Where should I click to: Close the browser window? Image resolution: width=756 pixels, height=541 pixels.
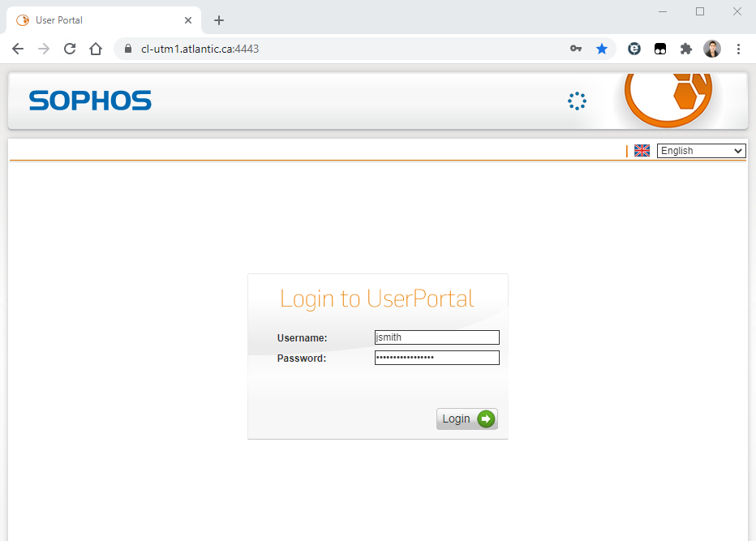coord(737,11)
